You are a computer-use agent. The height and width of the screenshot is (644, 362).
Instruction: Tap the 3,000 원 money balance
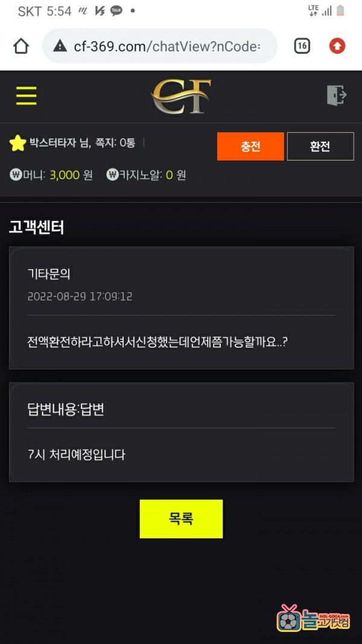[71, 176]
